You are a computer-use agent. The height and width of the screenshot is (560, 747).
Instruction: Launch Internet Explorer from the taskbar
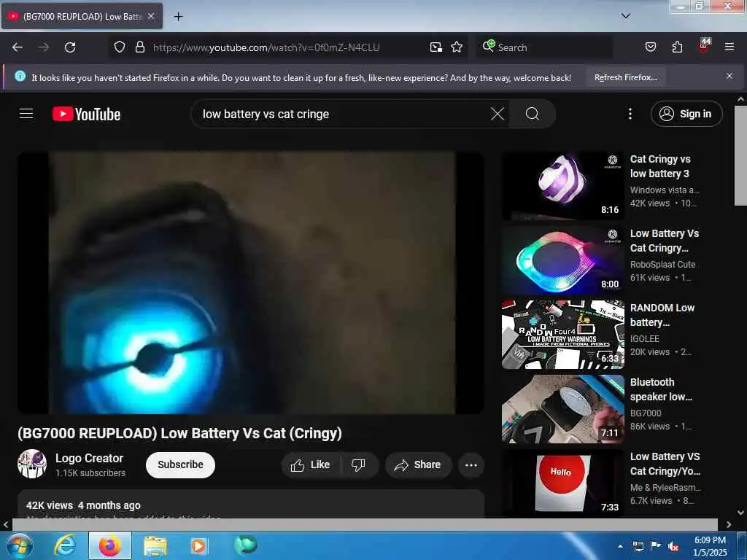pyautogui.click(x=65, y=545)
